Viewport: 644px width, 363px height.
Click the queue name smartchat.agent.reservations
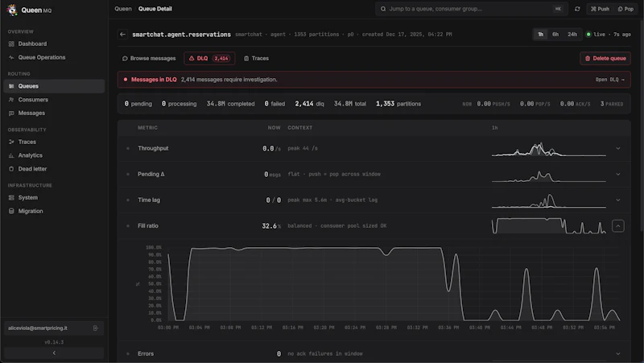click(181, 35)
